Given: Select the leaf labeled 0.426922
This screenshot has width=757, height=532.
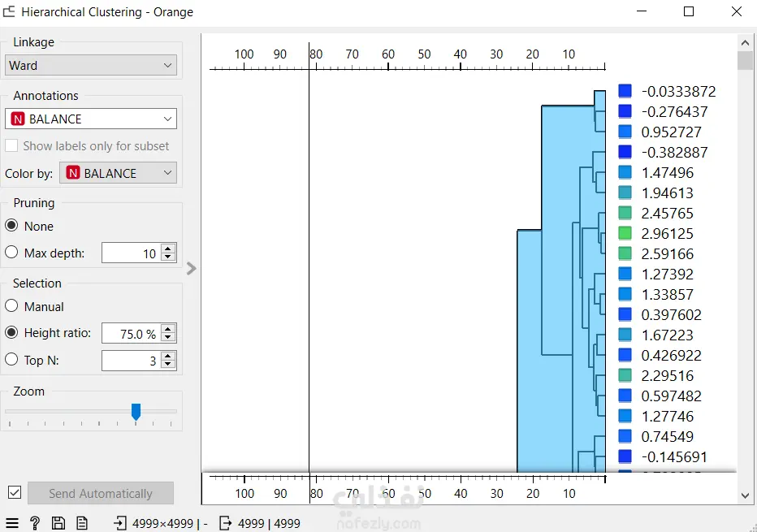Looking at the screenshot, I should (x=671, y=355).
